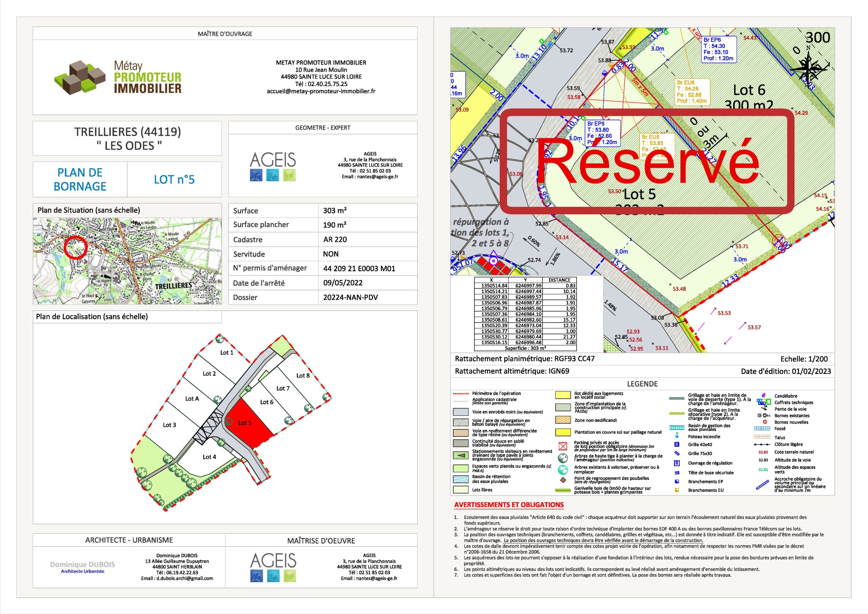Click the PLAN DE BORNAGE title
Screen dimensions: 868x614
pyautogui.click(x=80, y=180)
